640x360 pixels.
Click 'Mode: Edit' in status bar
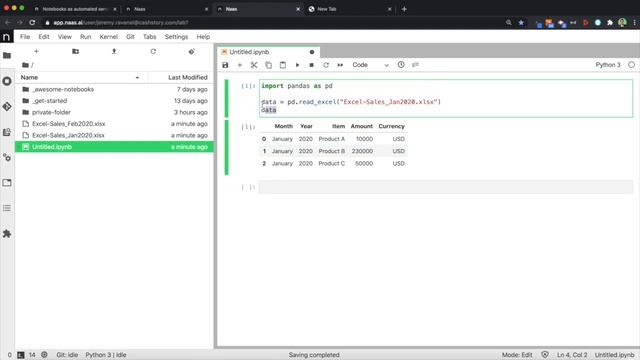517,355
